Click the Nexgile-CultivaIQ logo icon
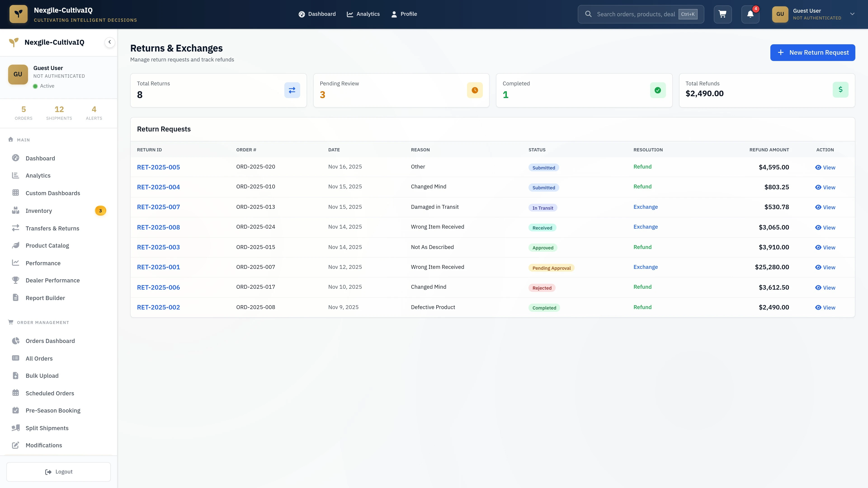This screenshot has height=488, width=868. 19,14
